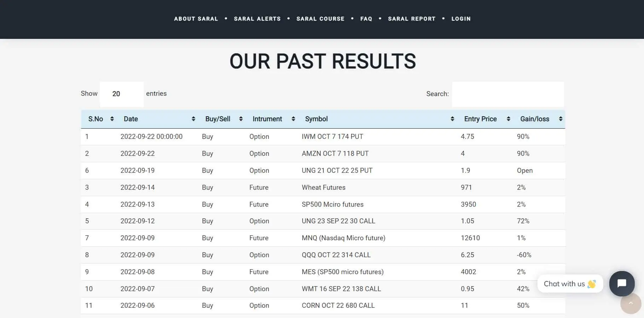This screenshot has height=318, width=644.
Task: Sort by Buy/Sell column arrows
Action: pos(241,119)
